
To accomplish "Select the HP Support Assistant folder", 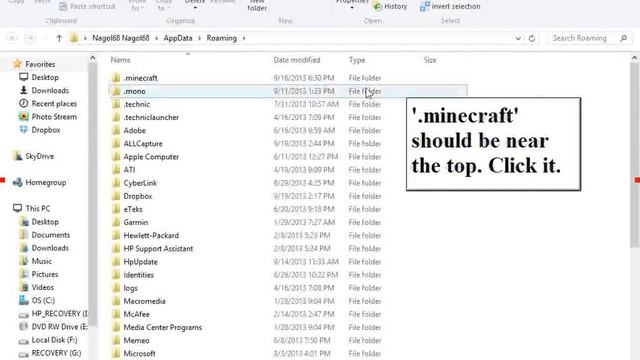I will 158,249.
